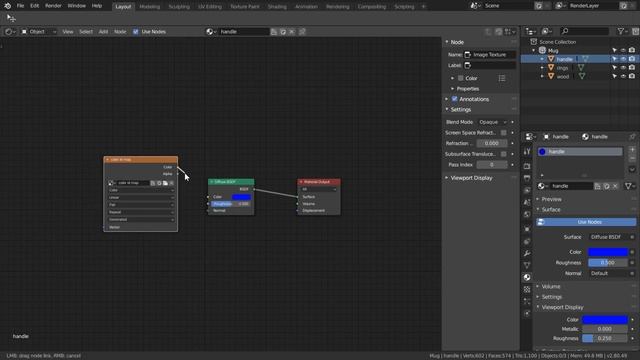Click the Mug collection icon in outliner
Screen dimensions: 640x360
[542, 50]
